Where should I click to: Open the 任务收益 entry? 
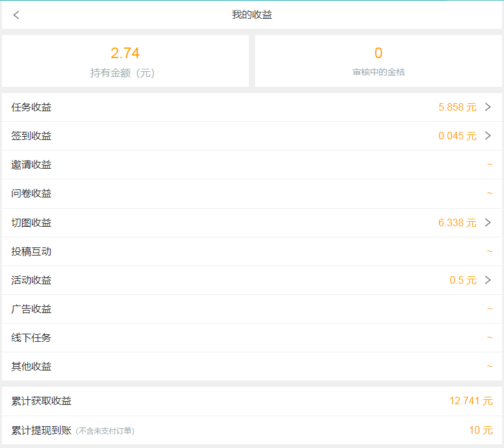pos(252,107)
